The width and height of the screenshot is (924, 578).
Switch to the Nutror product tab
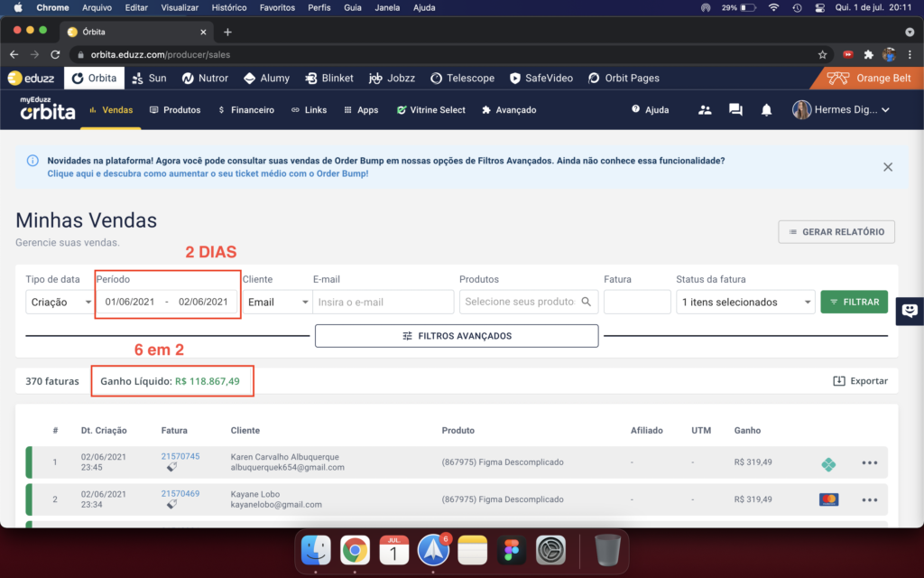[x=205, y=78]
